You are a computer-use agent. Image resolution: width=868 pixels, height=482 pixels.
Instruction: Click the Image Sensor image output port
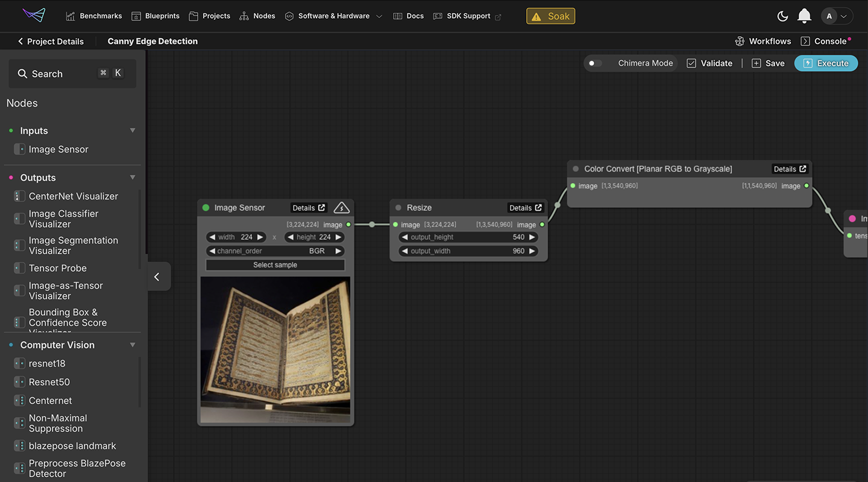pyautogui.click(x=348, y=225)
